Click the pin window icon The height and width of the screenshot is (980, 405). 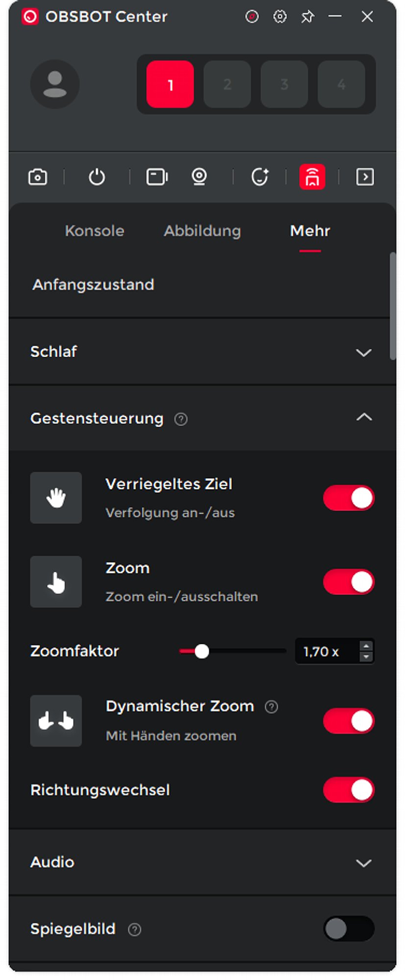[308, 17]
